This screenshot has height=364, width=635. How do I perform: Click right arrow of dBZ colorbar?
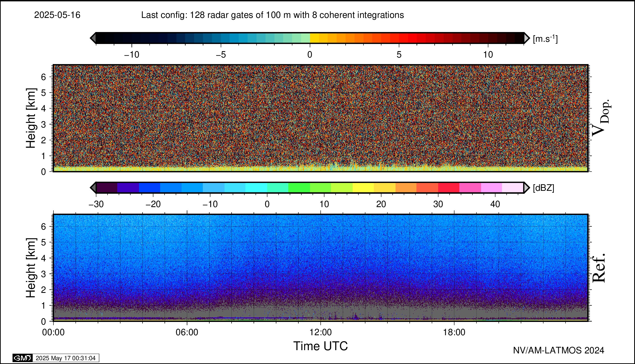tap(526, 188)
